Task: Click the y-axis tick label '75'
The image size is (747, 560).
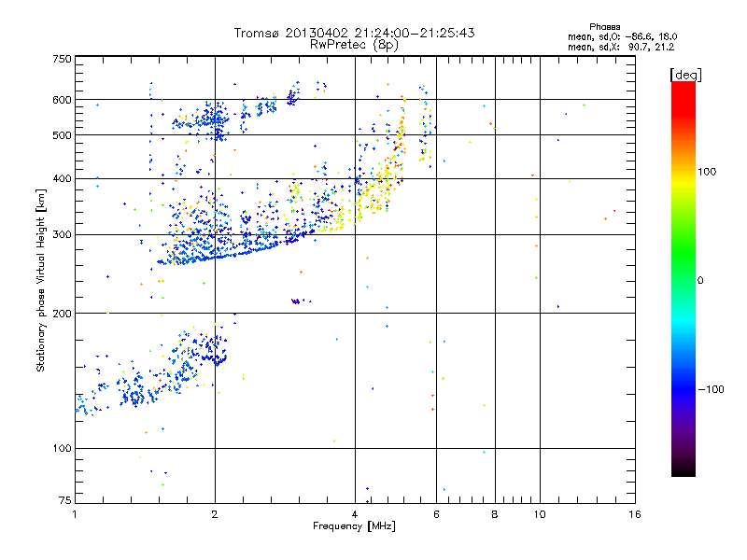Action: [x=65, y=500]
